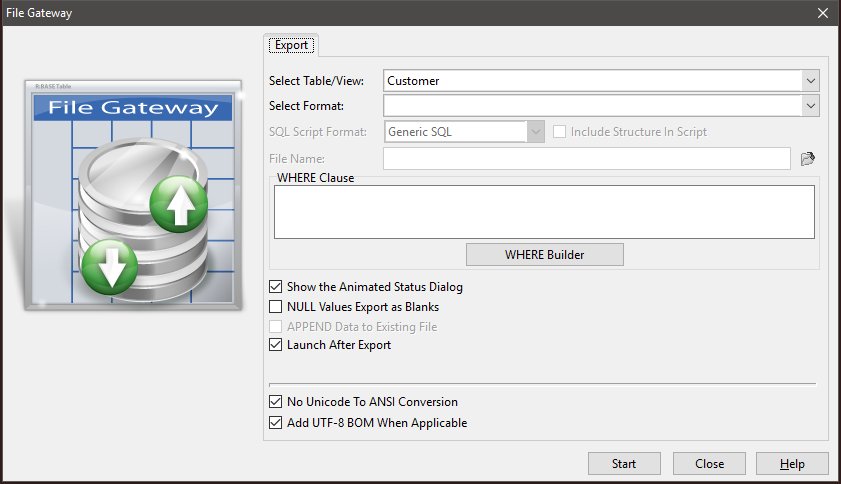Close the File Gateway dialog window
The image size is (841, 484).
(822, 13)
